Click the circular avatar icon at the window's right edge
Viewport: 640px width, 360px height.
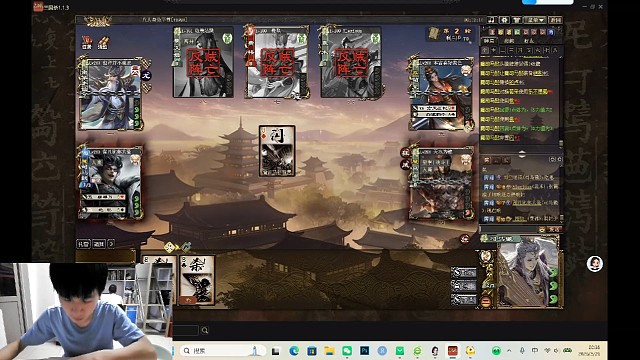(595, 264)
